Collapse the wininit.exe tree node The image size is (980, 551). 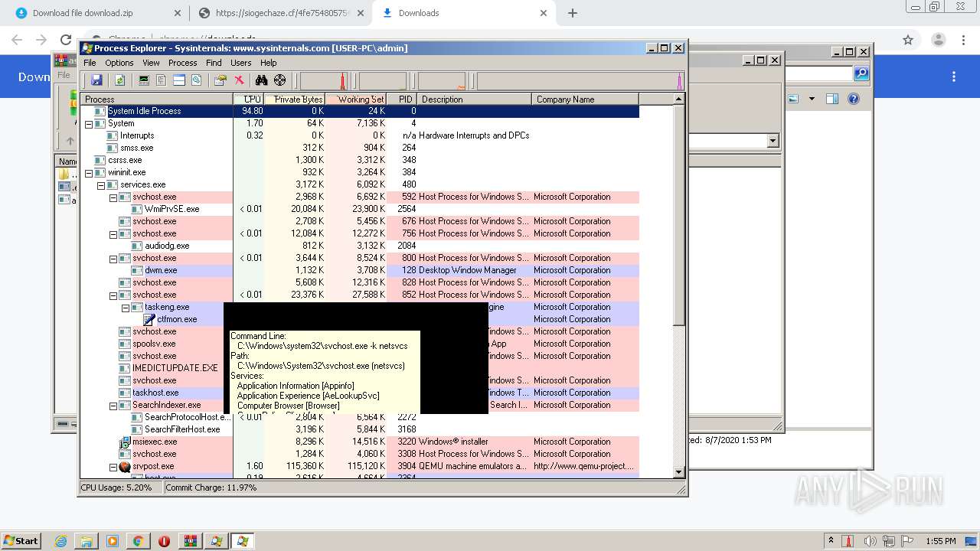(89, 172)
